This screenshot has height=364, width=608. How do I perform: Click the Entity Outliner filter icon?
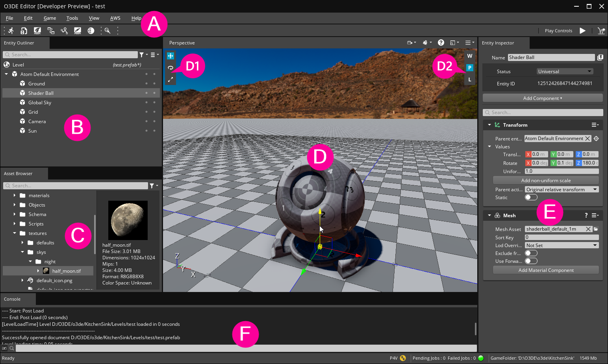click(142, 55)
